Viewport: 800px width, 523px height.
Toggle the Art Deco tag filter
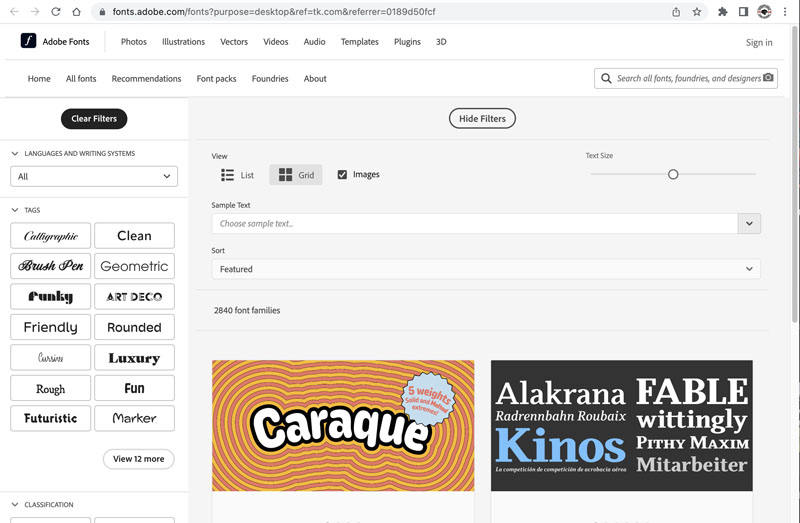(134, 296)
